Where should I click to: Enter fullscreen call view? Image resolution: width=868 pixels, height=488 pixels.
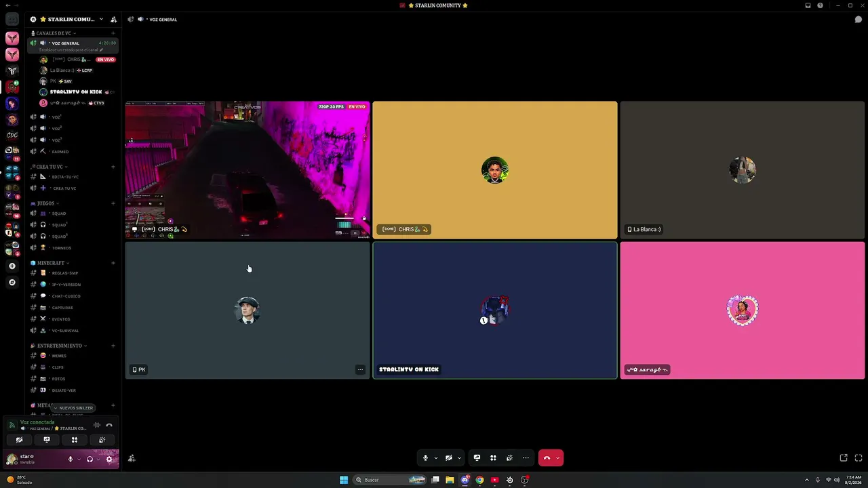click(x=859, y=458)
